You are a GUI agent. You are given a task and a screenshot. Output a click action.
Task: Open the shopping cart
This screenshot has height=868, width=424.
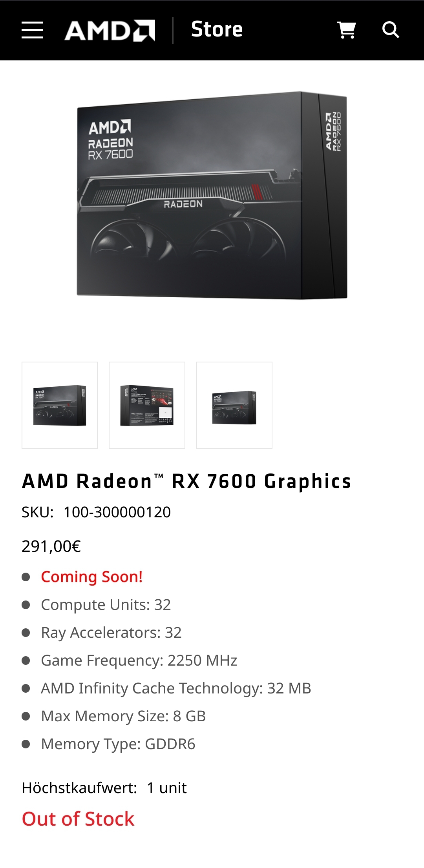click(x=347, y=30)
